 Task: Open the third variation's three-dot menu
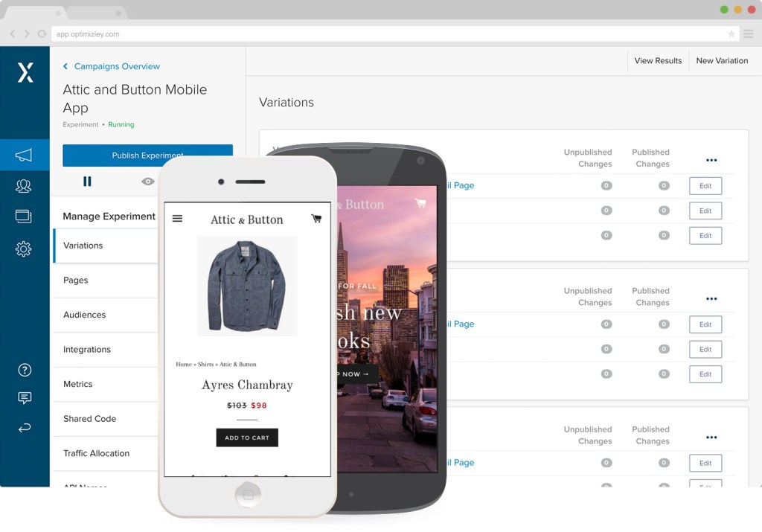tap(711, 438)
